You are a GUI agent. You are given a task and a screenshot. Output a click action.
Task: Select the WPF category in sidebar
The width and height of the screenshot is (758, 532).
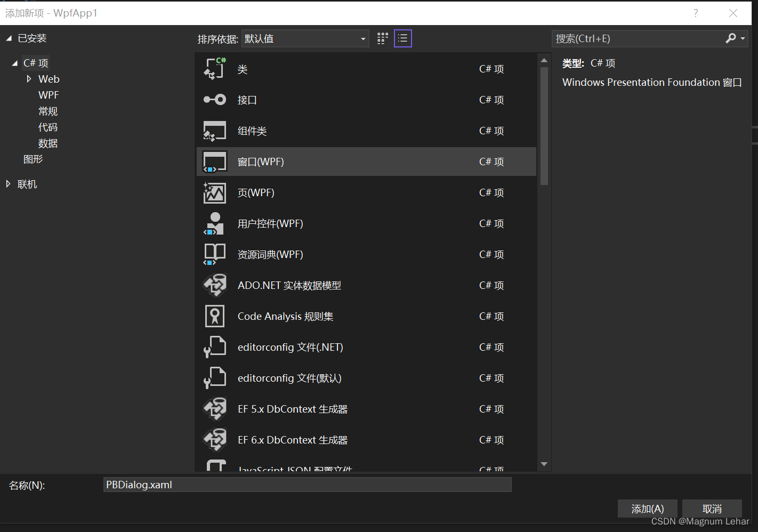(x=49, y=95)
